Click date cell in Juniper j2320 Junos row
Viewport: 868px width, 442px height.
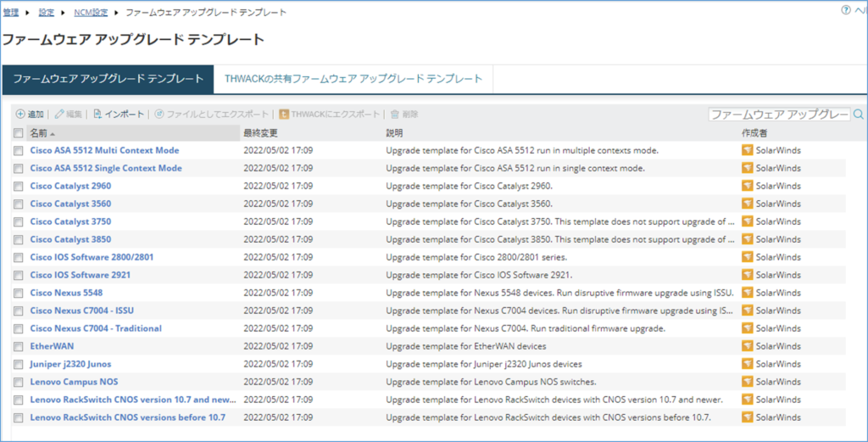pos(278,364)
